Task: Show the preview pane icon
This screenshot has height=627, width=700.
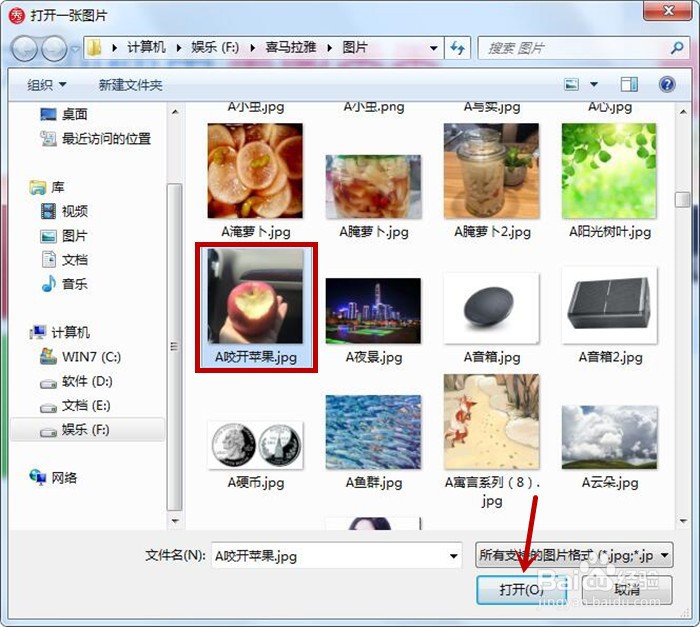Action: coord(629,84)
